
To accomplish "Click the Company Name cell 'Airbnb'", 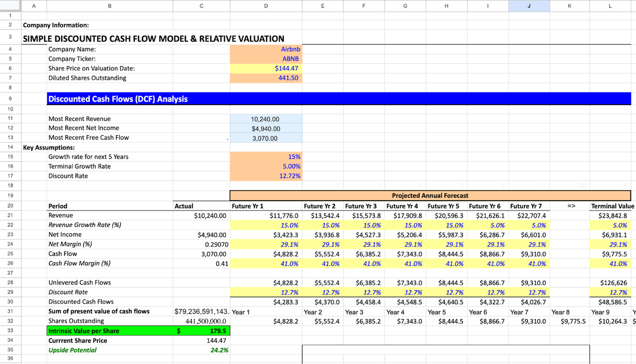I will tap(266, 49).
